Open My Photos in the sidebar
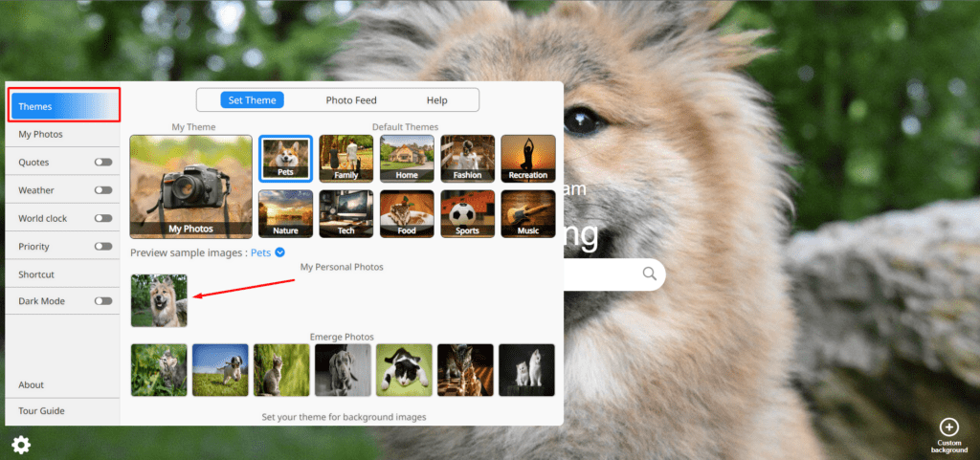The width and height of the screenshot is (980, 460). (x=40, y=135)
